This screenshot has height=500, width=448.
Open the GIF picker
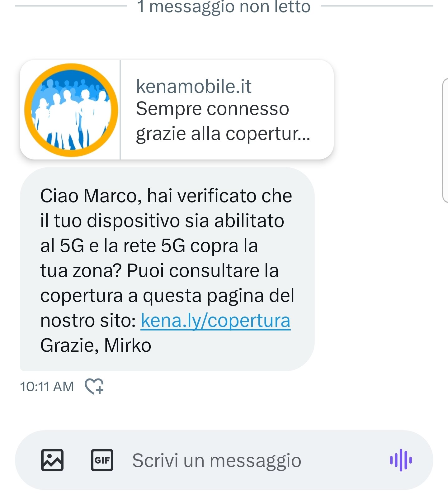102,460
